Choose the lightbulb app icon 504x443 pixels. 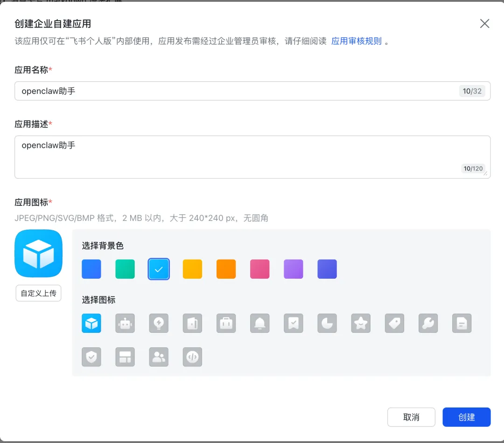click(x=159, y=323)
